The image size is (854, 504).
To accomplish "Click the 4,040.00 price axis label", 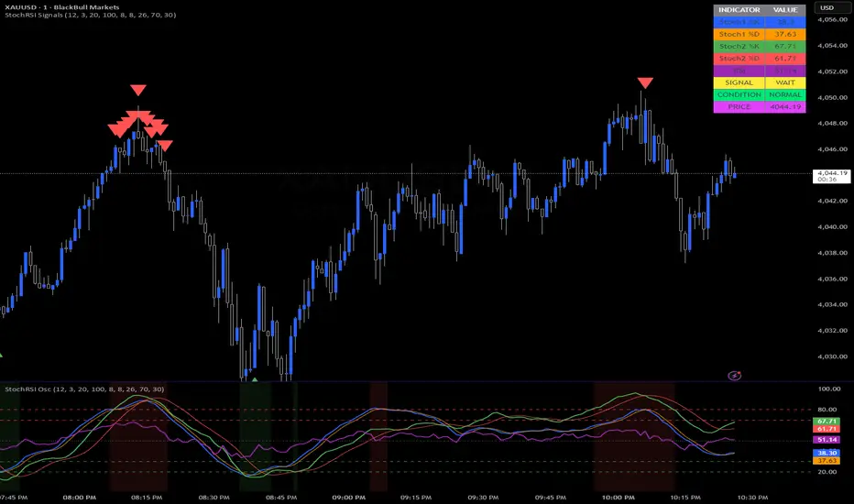I will click(832, 226).
